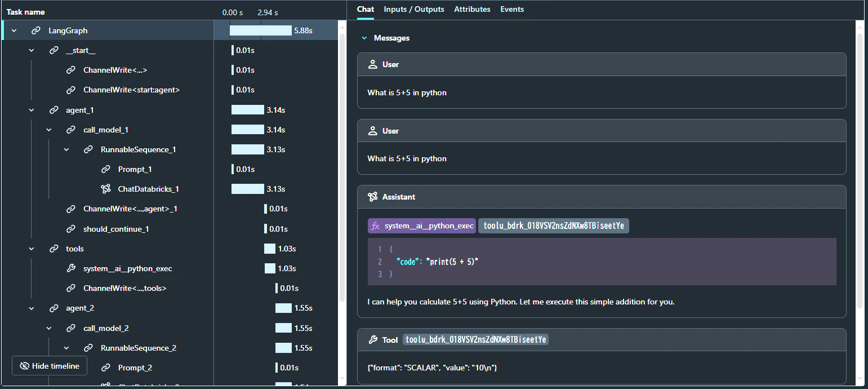The width and height of the screenshot is (868, 389).
Task: Click the code line 'print(5 + 5)'
Action: (x=452, y=262)
